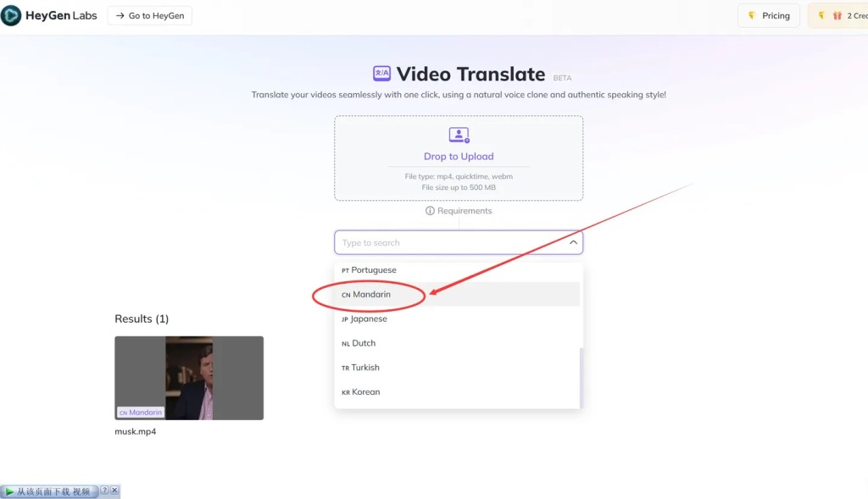868x499 pixels.
Task: Click the question mark help icon bottom-left
Action: 105,491
